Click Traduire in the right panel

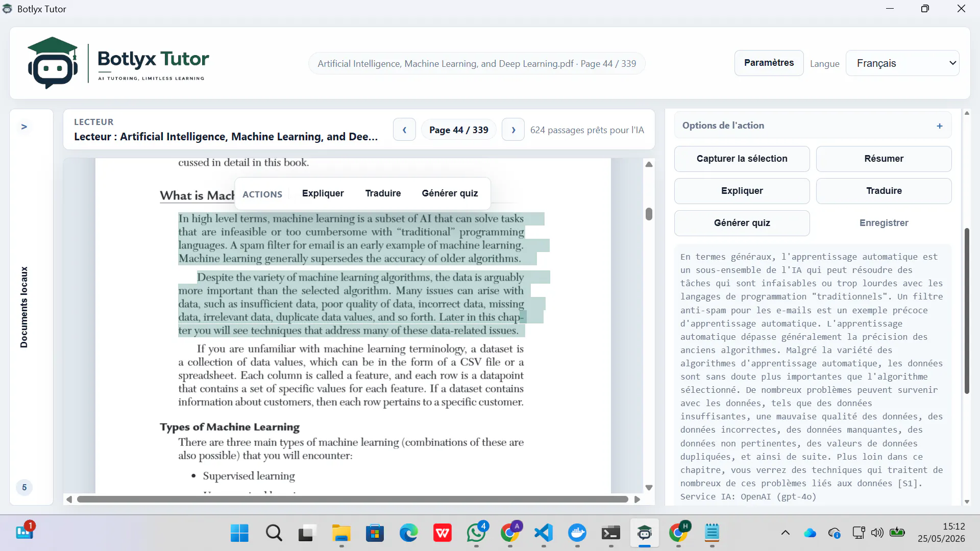pos(884,191)
